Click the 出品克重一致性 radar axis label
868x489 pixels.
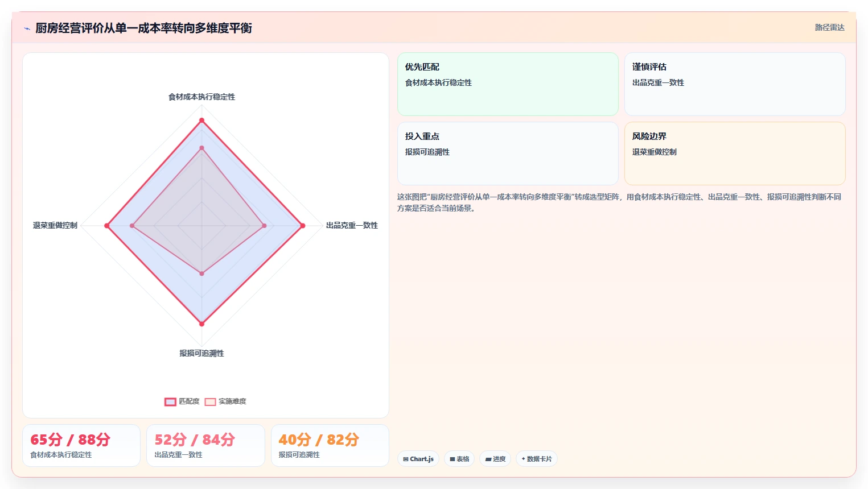coord(352,226)
